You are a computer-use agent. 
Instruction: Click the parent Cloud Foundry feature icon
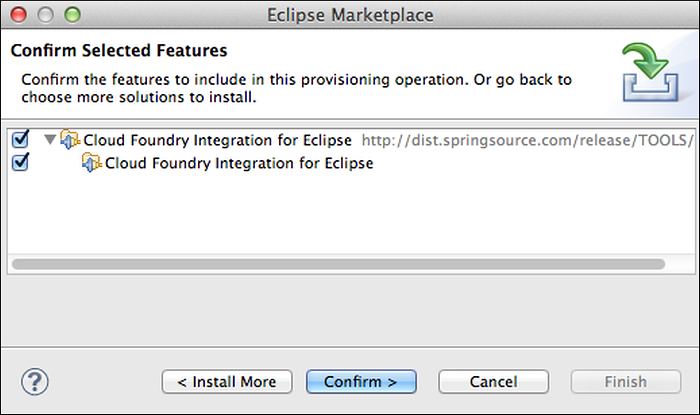(70, 140)
